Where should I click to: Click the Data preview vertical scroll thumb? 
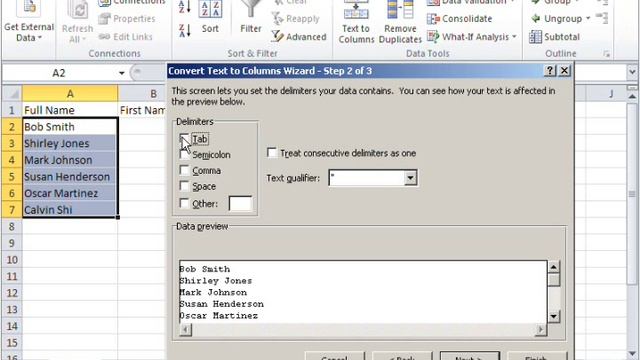tap(553, 280)
